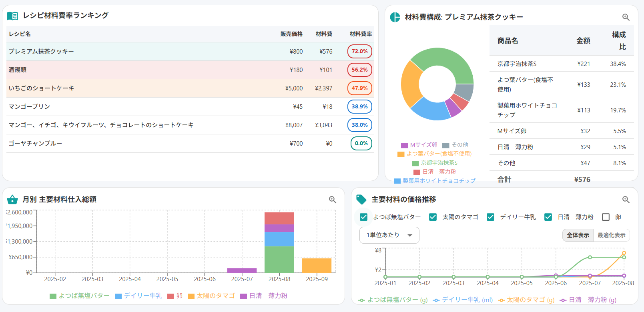
Task: Check the 卵 checkbox
Action: 606,217
